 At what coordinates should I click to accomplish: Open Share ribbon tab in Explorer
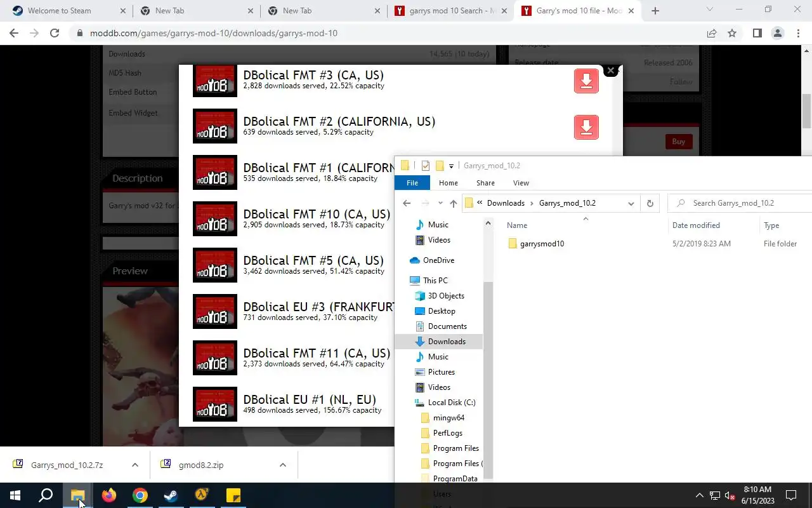[x=485, y=183]
